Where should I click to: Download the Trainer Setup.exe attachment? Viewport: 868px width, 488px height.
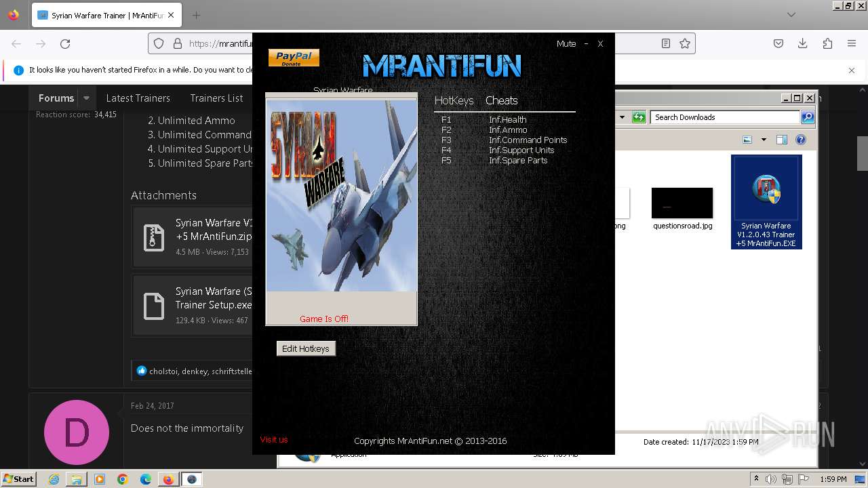coord(214,298)
